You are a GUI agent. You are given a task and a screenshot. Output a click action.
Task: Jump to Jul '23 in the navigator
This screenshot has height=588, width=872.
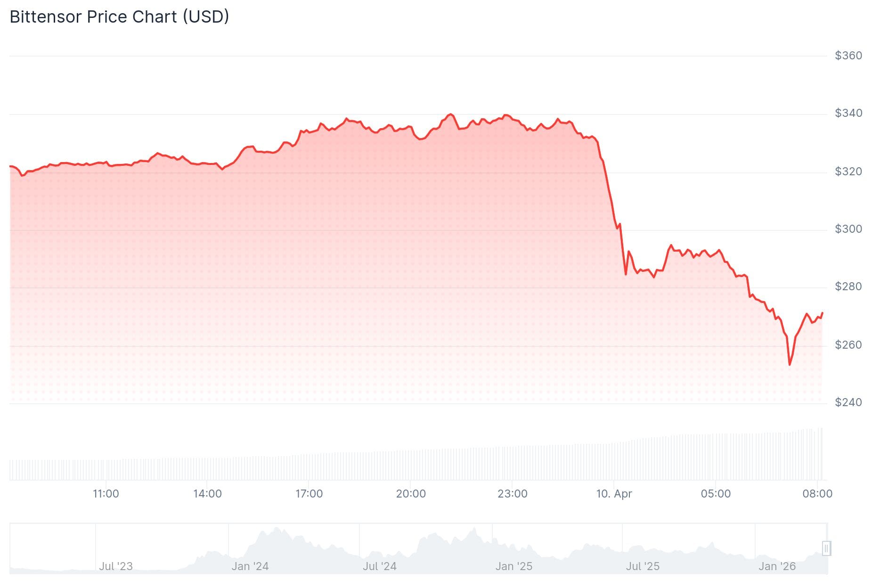point(116,566)
